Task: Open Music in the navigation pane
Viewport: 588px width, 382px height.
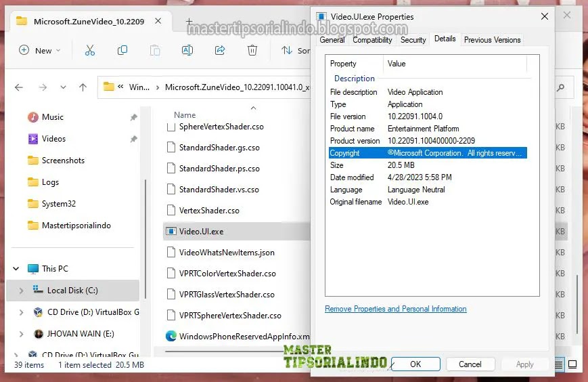Action: (x=53, y=117)
